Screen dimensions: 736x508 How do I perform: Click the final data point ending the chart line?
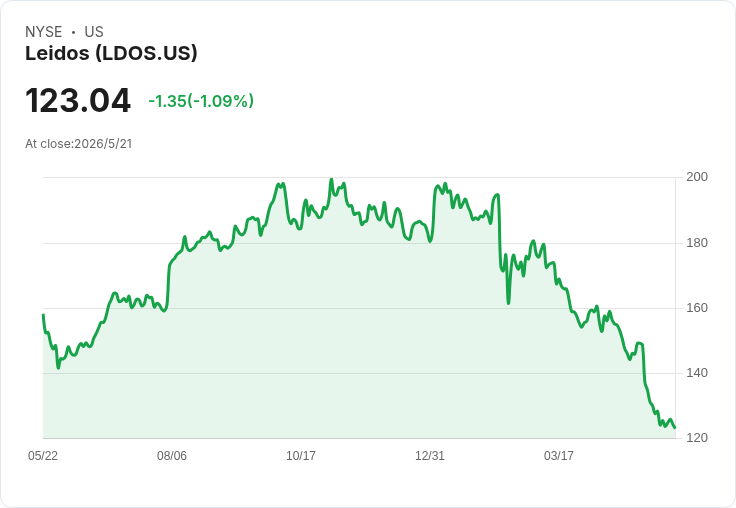[675, 428]
